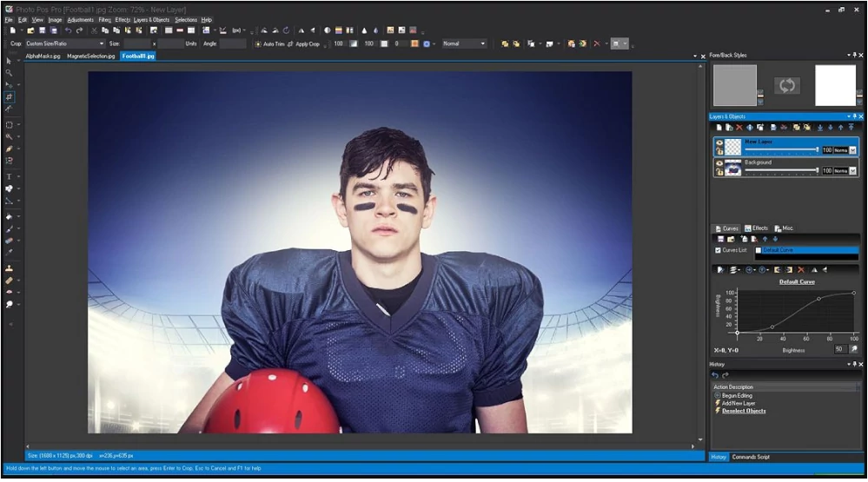The height and width of the screenshot is (482, 868).
Task: Select the Text tool
Action: (x=9, y=176)
